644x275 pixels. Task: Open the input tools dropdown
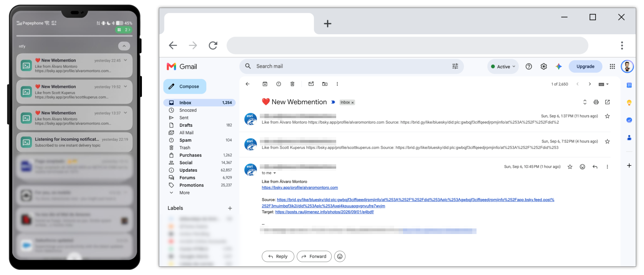coord(604,84)
